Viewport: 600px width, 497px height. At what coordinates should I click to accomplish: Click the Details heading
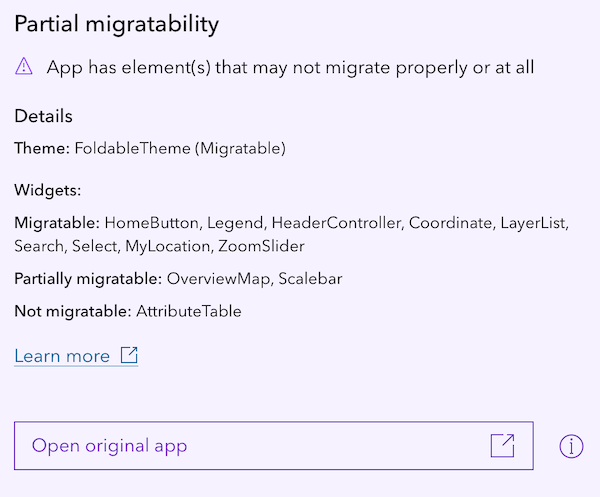43,116
